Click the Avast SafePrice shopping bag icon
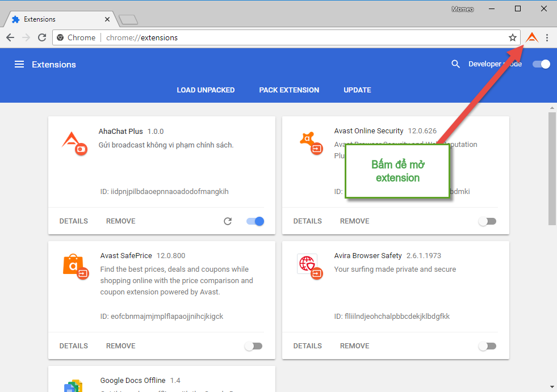This screenshot has width=557, height=392. (76, 267)
